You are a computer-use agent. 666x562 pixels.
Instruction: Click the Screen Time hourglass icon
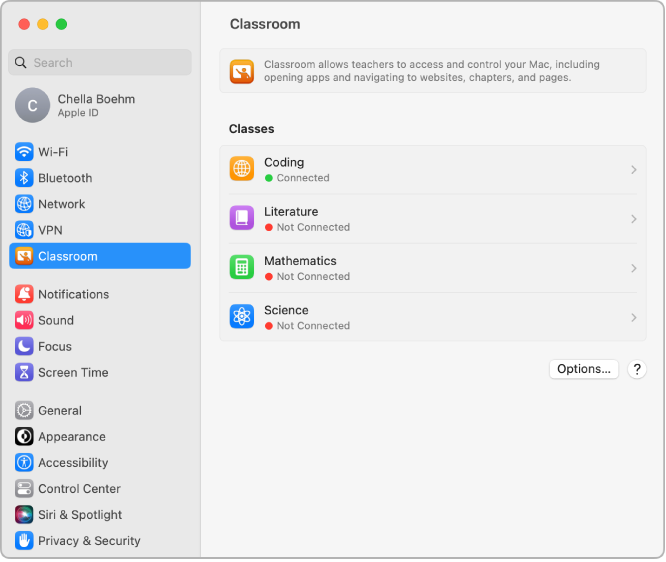pyautogui.click(x=24, y=373)
